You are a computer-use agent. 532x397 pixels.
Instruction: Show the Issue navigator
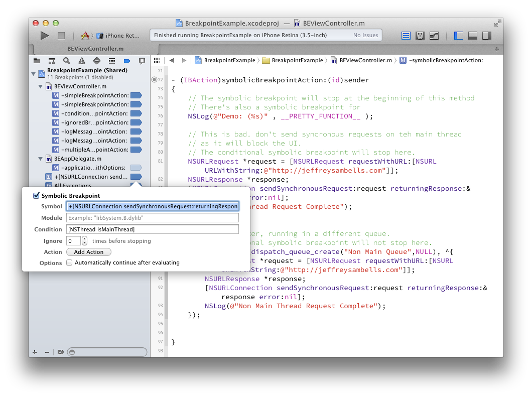pyautogui.click(x=82, y=60)
